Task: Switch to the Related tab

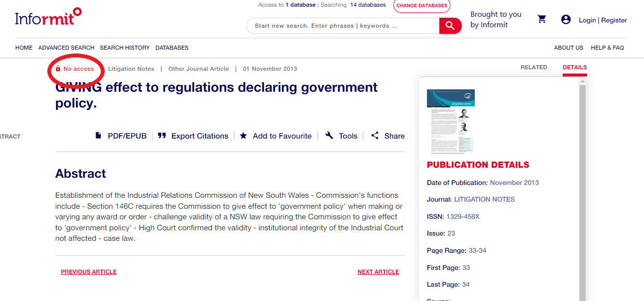Action: click(x=534, y=67)
